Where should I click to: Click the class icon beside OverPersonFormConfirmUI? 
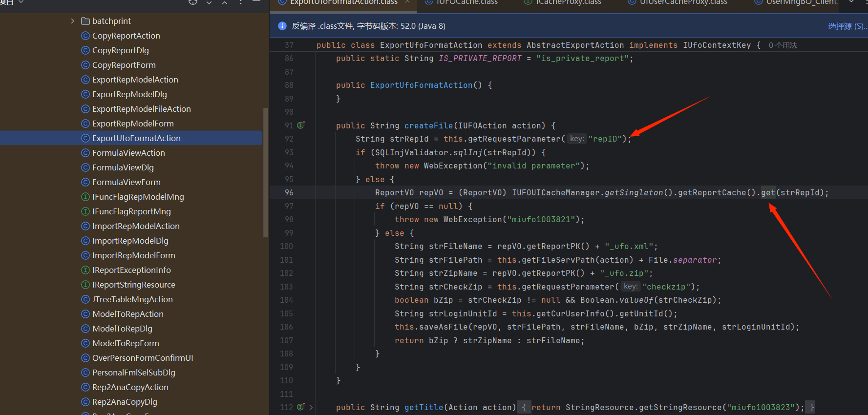85,358
